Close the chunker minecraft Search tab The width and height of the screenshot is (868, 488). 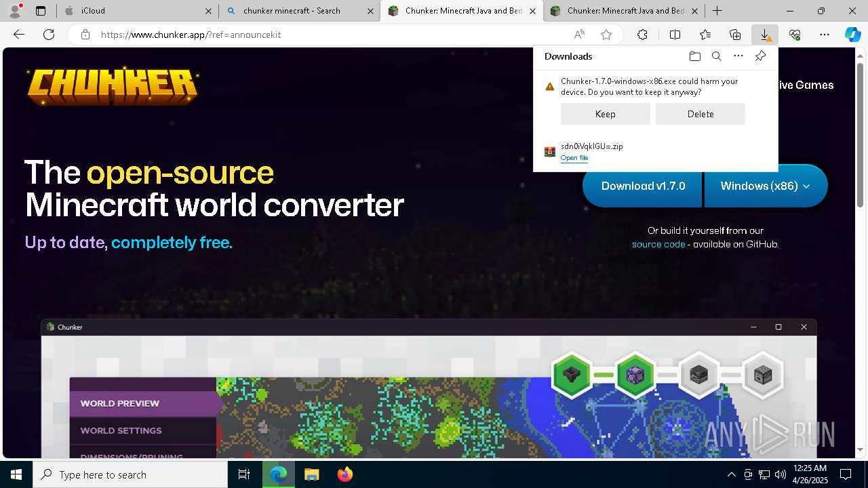(370, 11)
